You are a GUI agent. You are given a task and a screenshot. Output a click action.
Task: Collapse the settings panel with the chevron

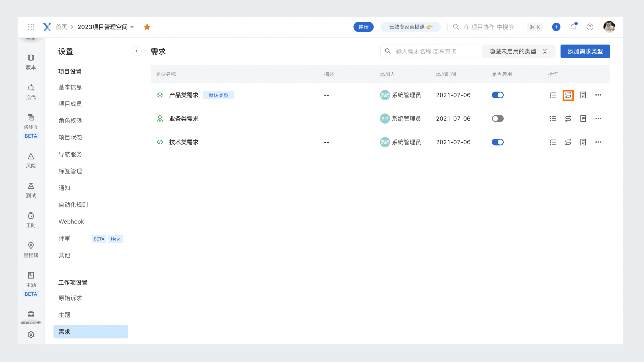[137, 52]
